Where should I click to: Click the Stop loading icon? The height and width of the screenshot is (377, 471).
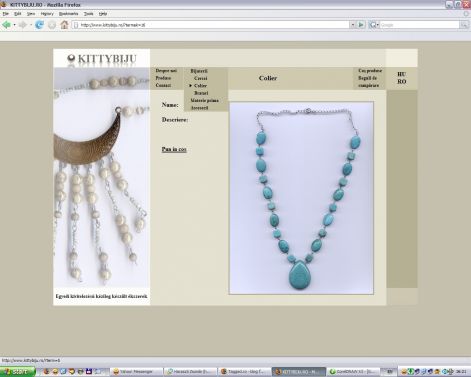[52, 25]
